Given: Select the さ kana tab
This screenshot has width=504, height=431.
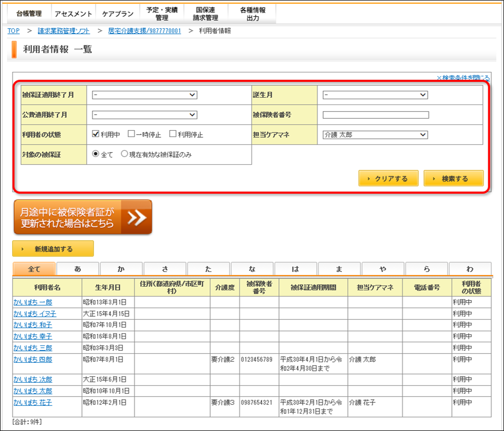Looking at the screenshot, I should point(165,269).
